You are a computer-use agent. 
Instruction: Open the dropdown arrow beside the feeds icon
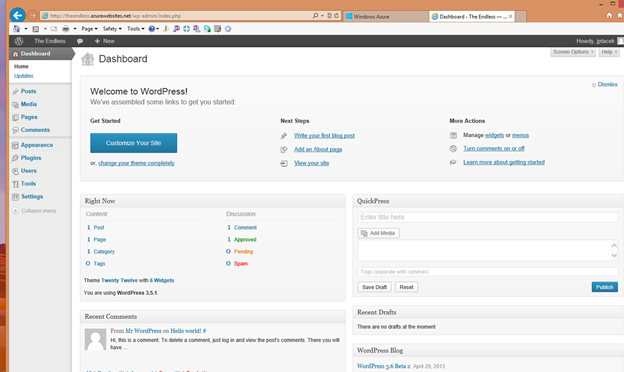(45, 29)
